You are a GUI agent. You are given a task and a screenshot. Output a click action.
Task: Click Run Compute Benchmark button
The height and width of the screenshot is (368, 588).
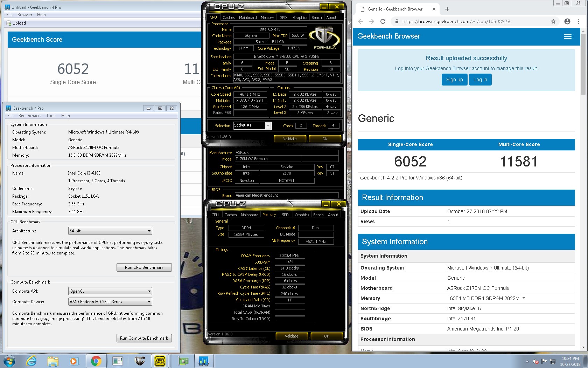click(144, 338)
